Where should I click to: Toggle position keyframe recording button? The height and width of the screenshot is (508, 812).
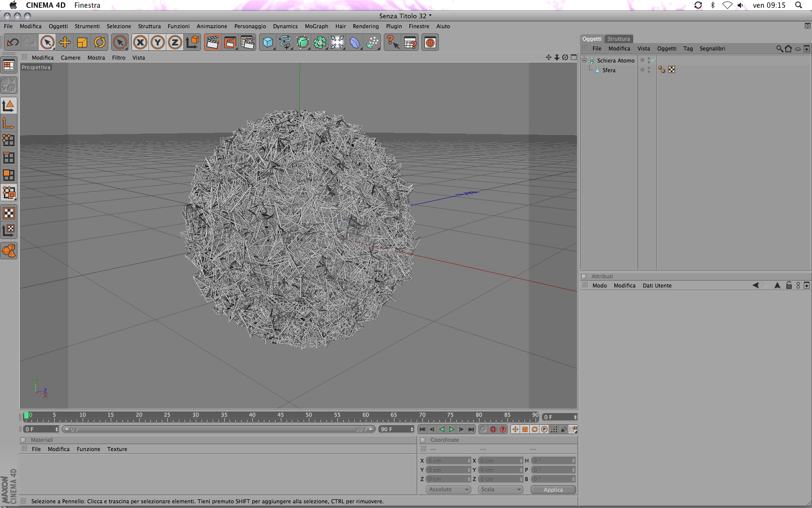(x=515, y=429)
